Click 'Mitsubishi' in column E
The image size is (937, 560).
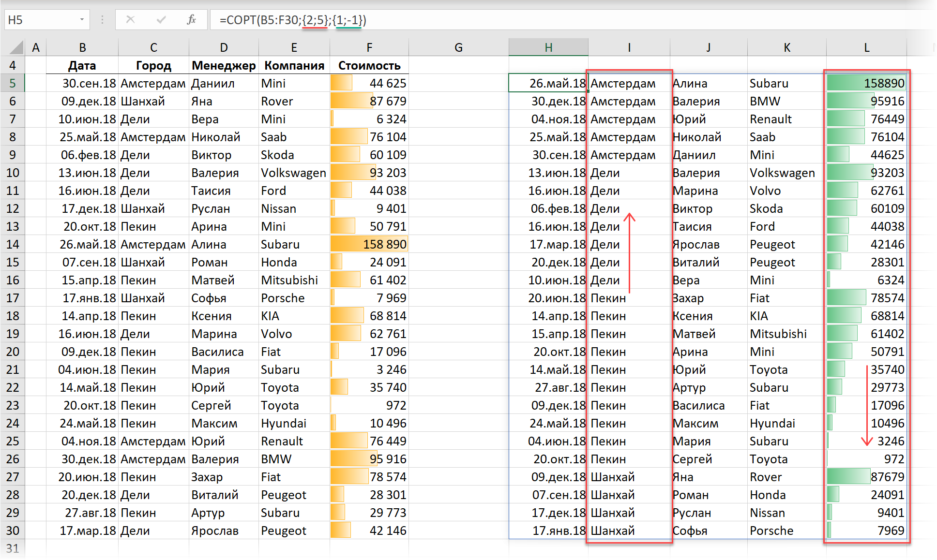294,280
